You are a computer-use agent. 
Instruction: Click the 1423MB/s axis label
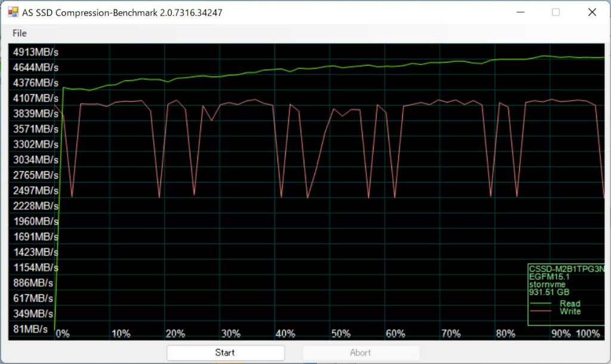click(x=35, y=252)
